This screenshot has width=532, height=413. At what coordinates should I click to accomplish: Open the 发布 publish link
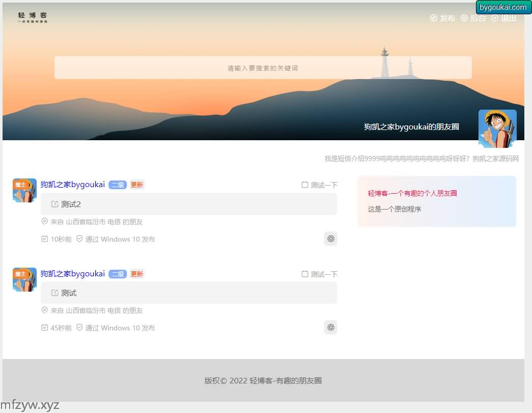(x=442, y=18)
